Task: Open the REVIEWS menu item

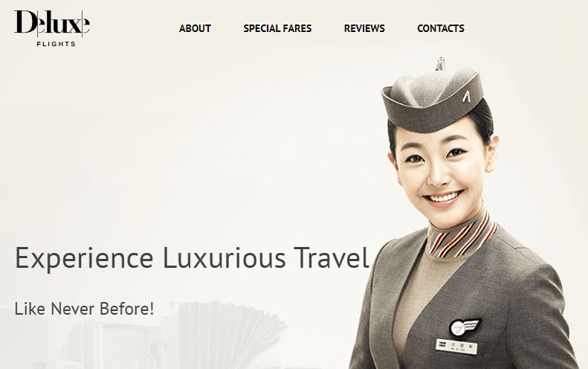Action: click(x=364, y=28)
